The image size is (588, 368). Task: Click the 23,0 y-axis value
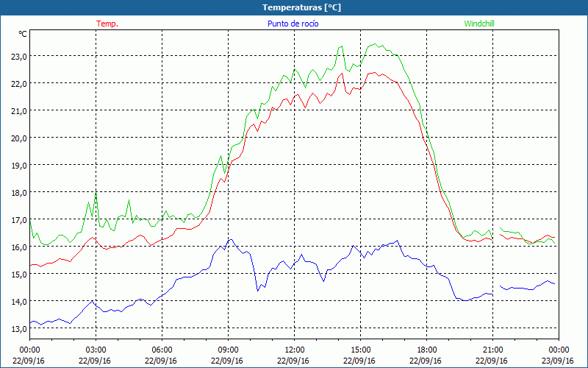click(x=19, y=57)
